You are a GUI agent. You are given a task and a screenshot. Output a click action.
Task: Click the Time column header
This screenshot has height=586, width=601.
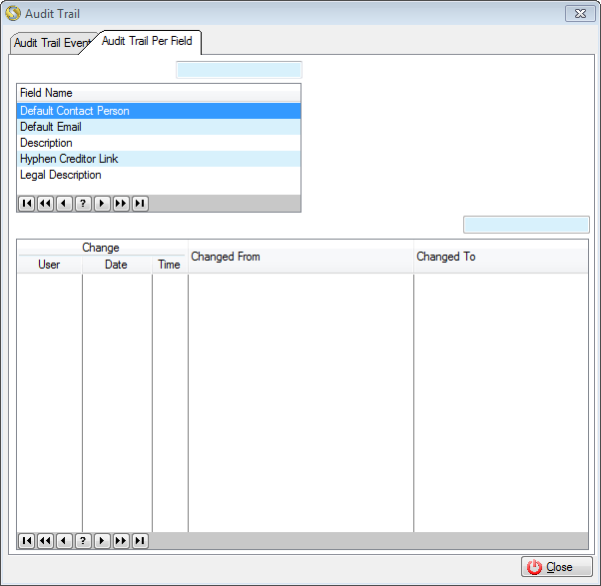point(169,264)
